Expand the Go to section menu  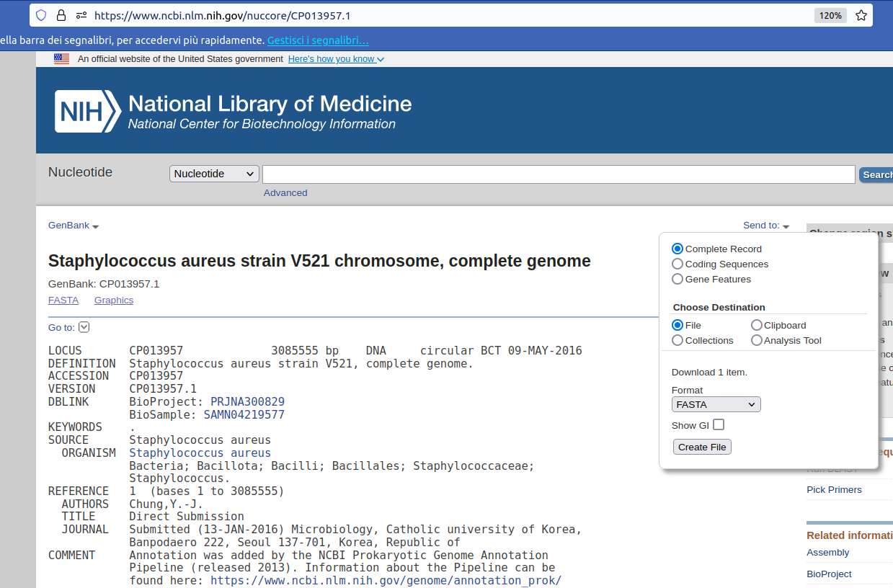click(84, 327)
